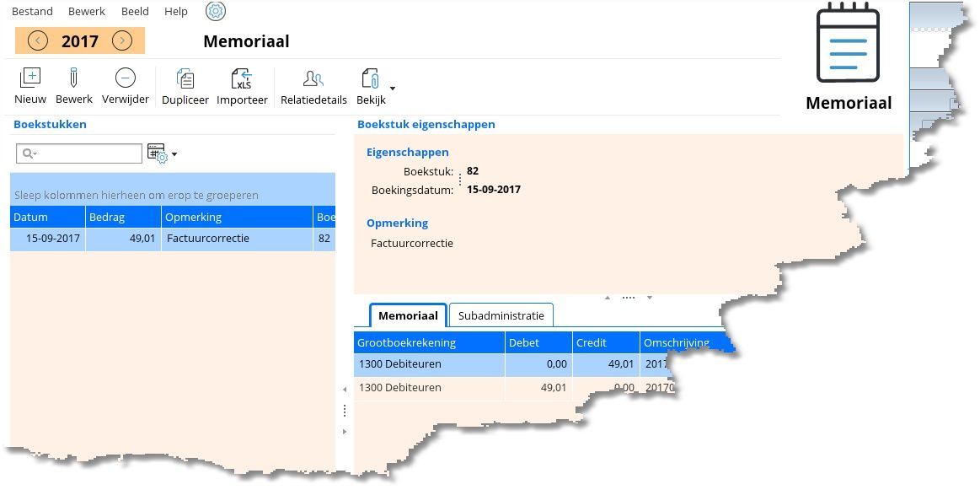Sort by the Grootboekrekening column header
The width and height of the screenshot is (980, 495).
coord(428,342)
